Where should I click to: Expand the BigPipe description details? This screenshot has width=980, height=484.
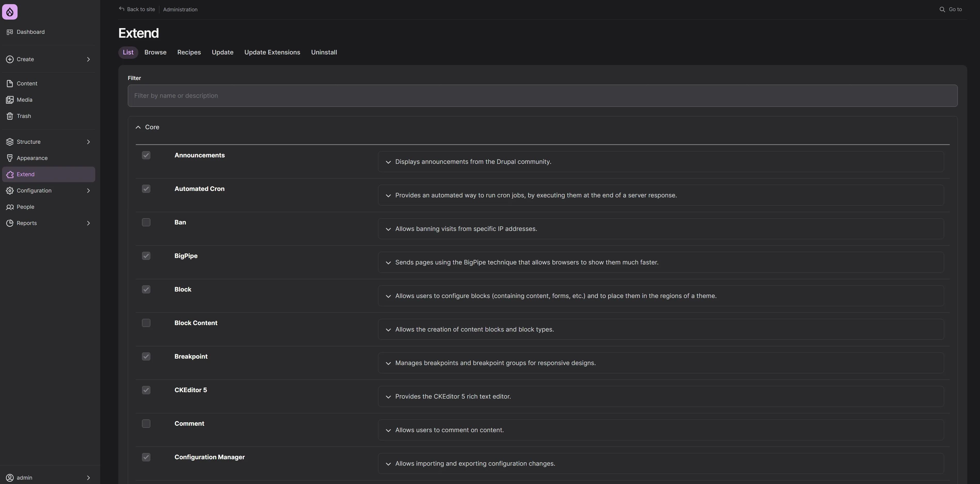(388, 263)
